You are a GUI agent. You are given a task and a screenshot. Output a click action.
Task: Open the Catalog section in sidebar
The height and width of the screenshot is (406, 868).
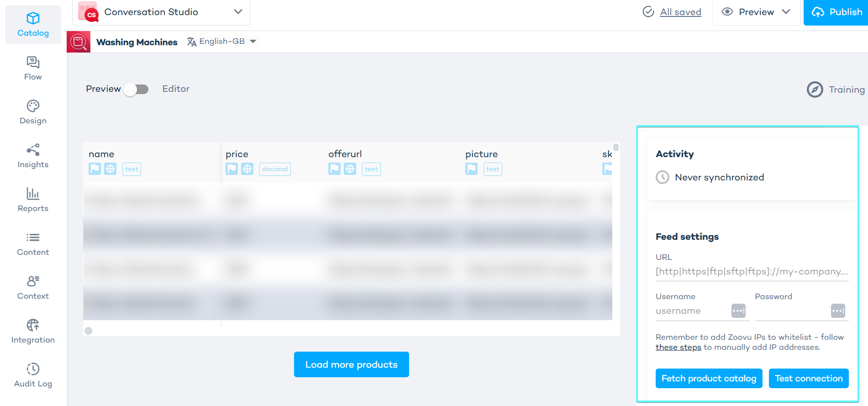click(33, 25)
